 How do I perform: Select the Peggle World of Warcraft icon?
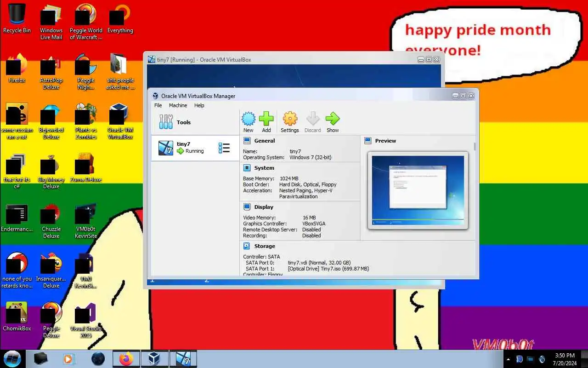click(86, 22)
